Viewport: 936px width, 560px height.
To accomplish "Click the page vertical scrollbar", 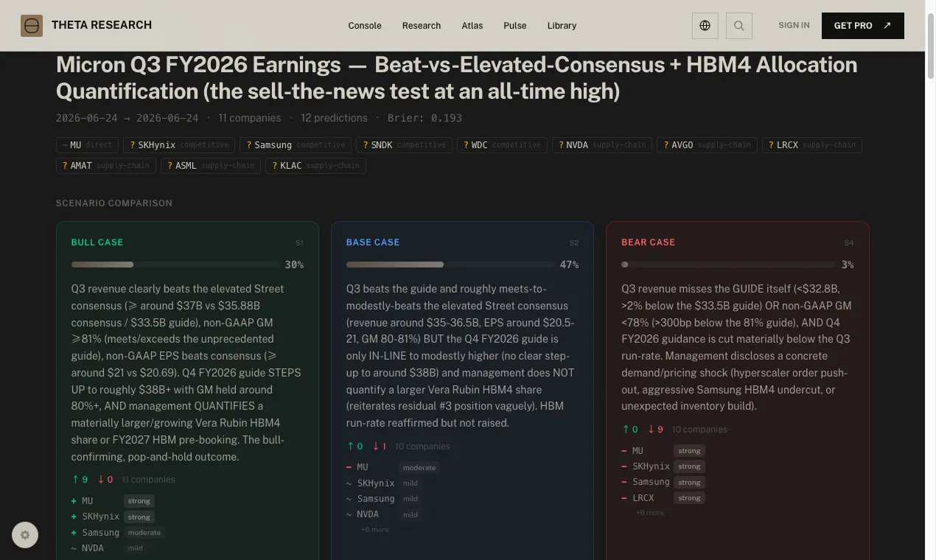I will 930,45.
